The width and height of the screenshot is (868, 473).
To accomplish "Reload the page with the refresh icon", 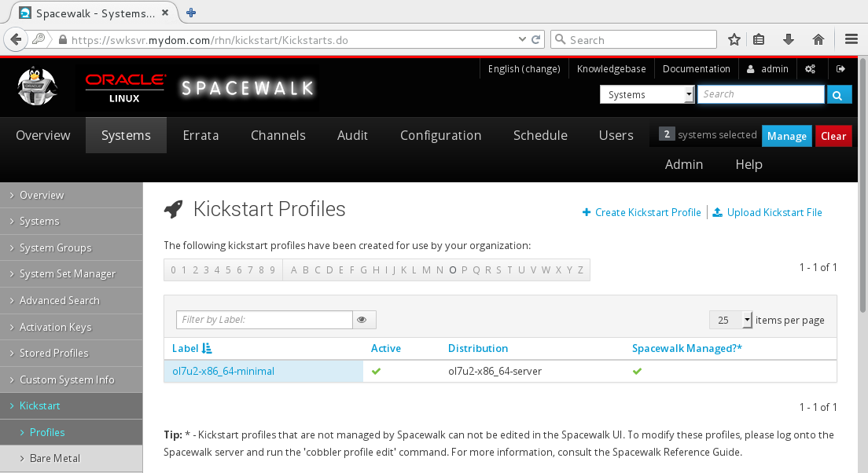I will pyautogui.click(x=536, y=39).
